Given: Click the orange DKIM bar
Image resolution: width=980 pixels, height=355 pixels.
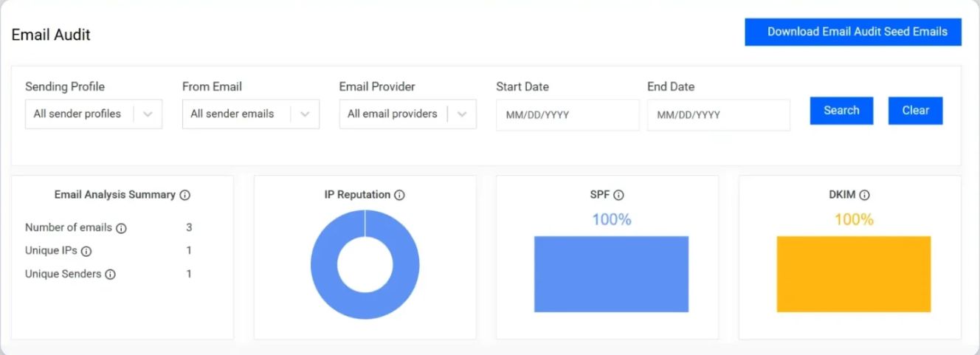Looking at the screenshot, I should 853,274.
